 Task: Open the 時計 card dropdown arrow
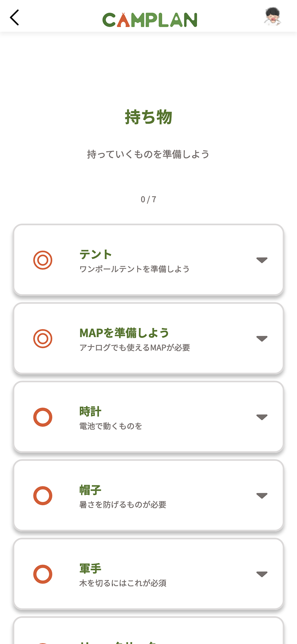point(262,417)
